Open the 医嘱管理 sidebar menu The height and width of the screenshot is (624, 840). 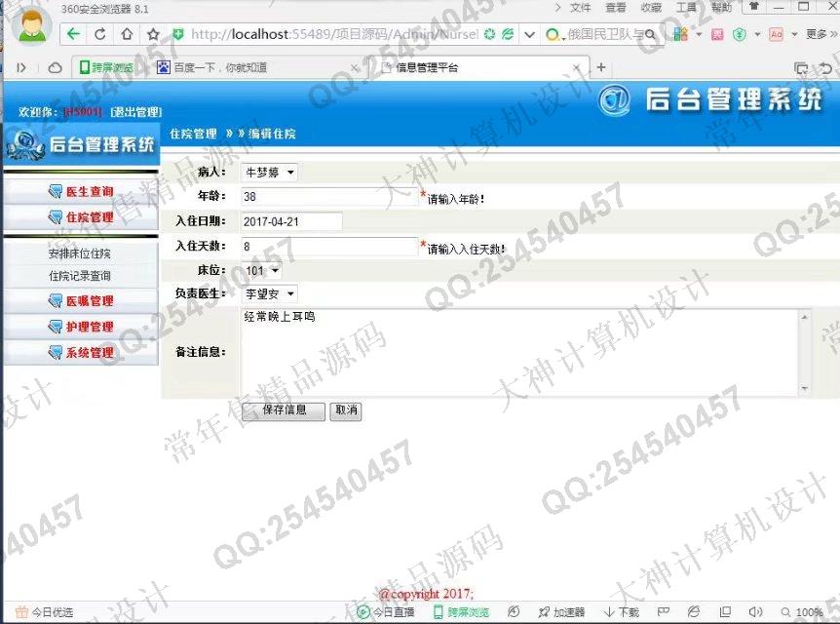point(81,301)
